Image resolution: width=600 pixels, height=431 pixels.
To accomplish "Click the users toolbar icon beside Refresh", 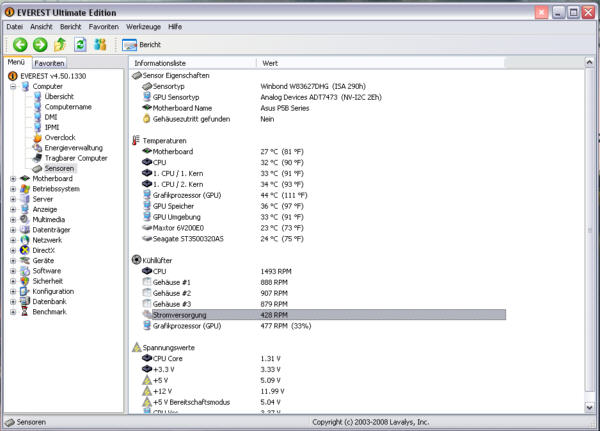I will click(100, 45).
